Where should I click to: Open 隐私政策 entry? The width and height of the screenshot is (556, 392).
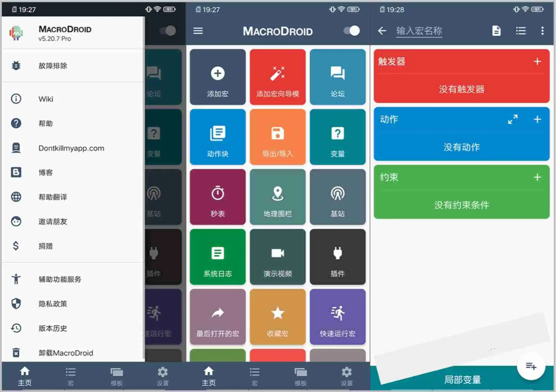click(x=73, y=304)
